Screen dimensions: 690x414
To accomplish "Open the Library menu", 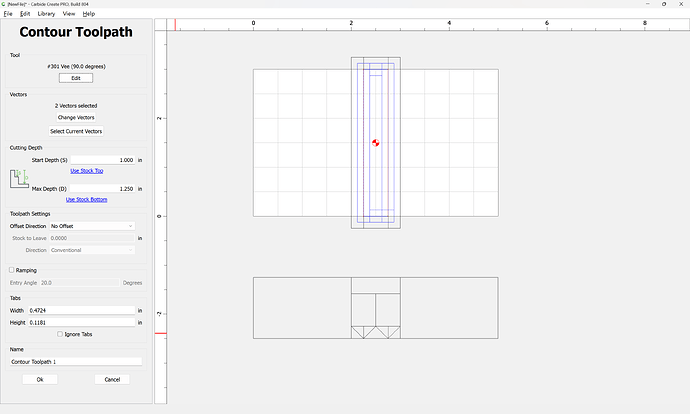I will (x=46, y=14).
